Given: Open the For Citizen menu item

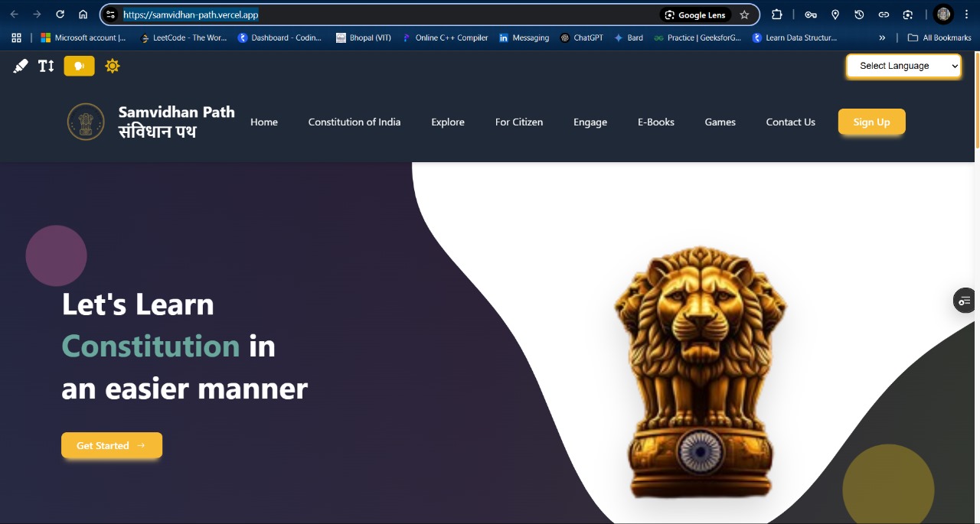Looking at the screenshot, I should coord(519,122).
